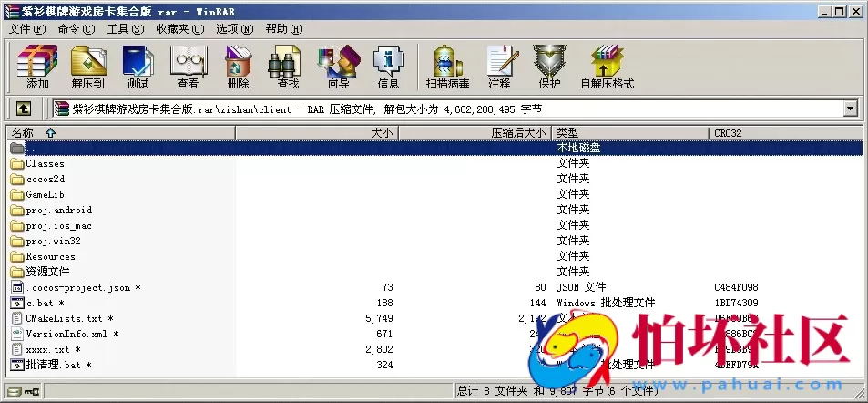Image resolution: width=868 pixels, height=403 pixels.
Task: Sort by the 类型 (Type) column header
Action: pyautogui.click(x=630, y=133)
